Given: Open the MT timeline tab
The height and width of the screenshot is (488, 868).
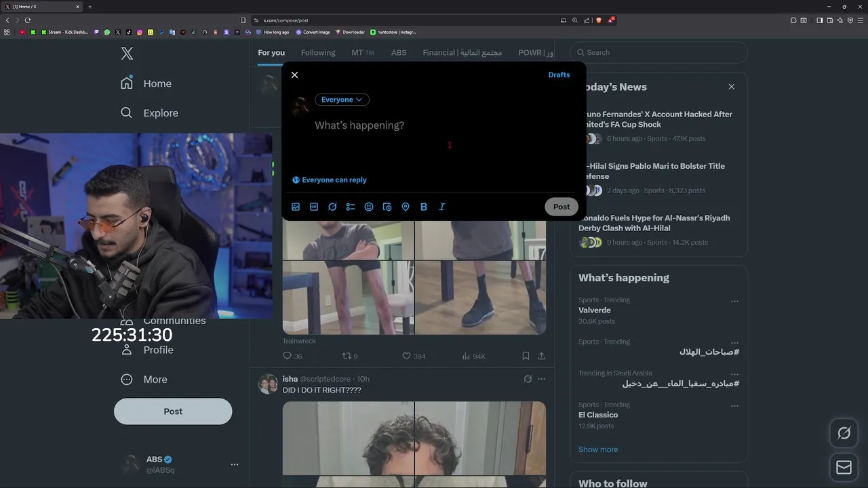Looking at the screenshot, I should (363, 52).
